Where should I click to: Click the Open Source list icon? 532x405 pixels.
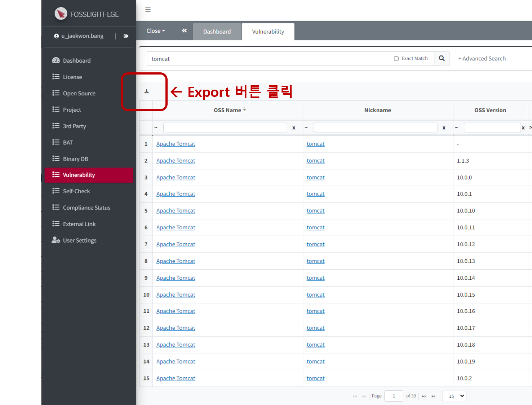coord(56,93)
